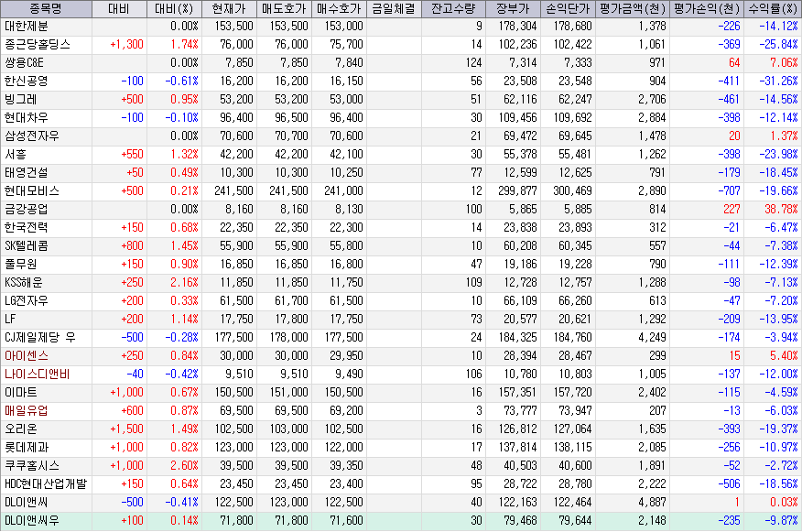The image size is (802, 532).
Task: Click 이마트 bid price 150,500
Action: pyautogui.click(x=343, y=392)
